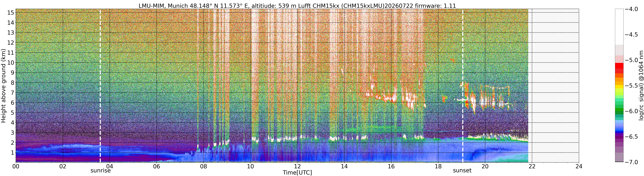Click time axis tick label 24
This screenshot has height=176, width=644.
pyautogui.click(x=579, y=166)
